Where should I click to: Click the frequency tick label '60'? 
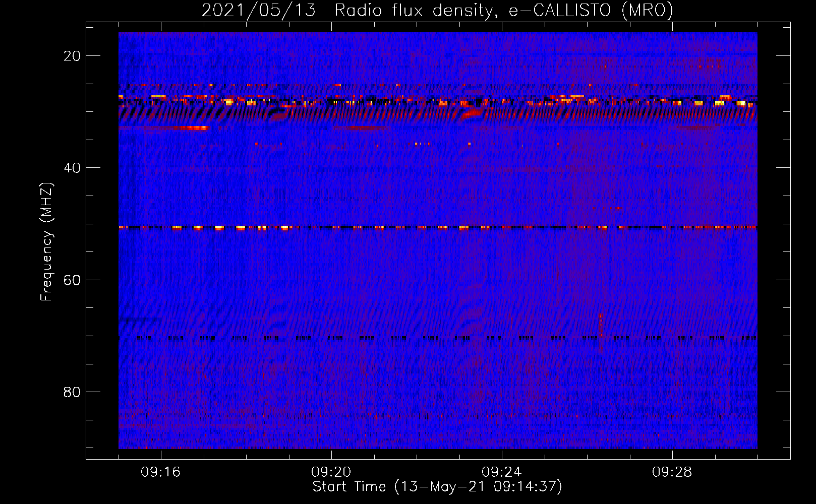pos(73,280)
